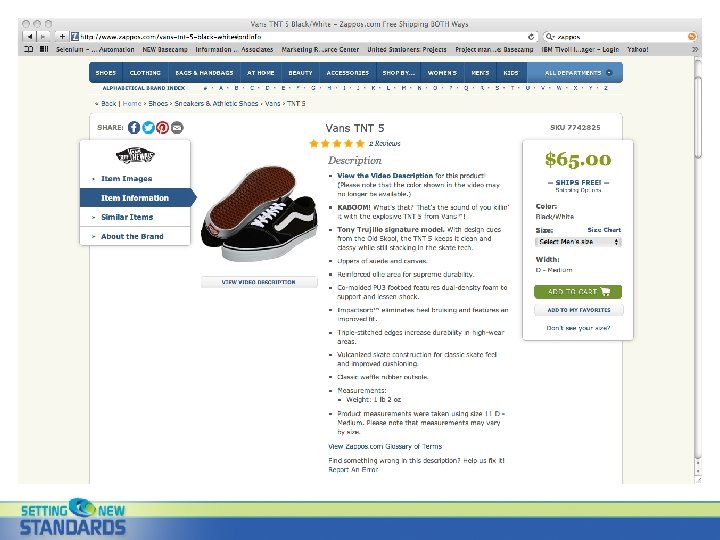The width and height of the screenshot is (720, 540).
Task: Click the Vans logo in sidebar
Action: coord(135,156)
